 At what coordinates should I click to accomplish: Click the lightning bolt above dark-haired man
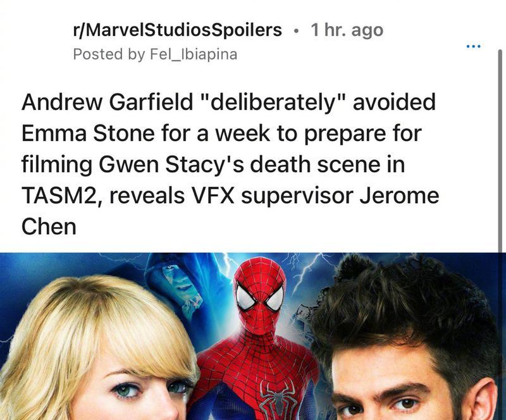[x=309, y=269]
